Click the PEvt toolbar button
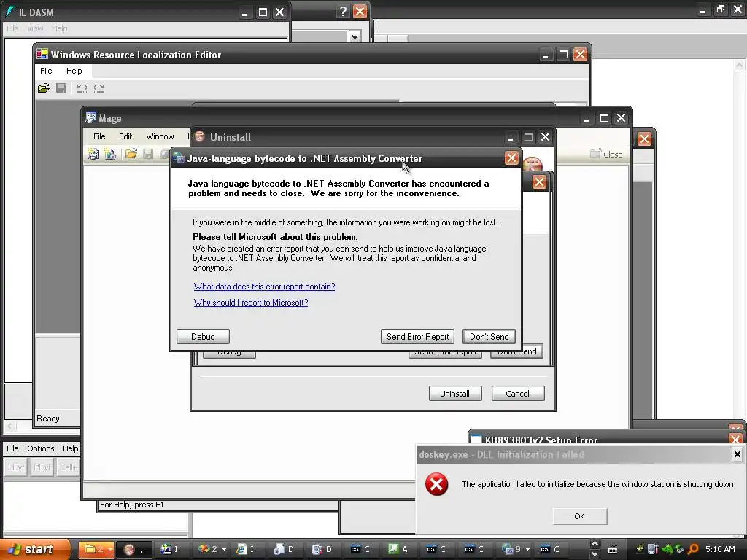This screenshot has width=747, height=560. pyautogui.click(x=42, y=467)
